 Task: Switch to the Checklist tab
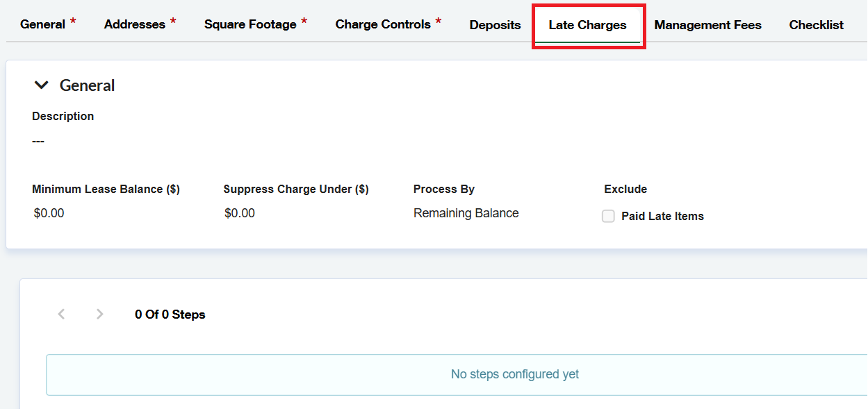(816, 25)
